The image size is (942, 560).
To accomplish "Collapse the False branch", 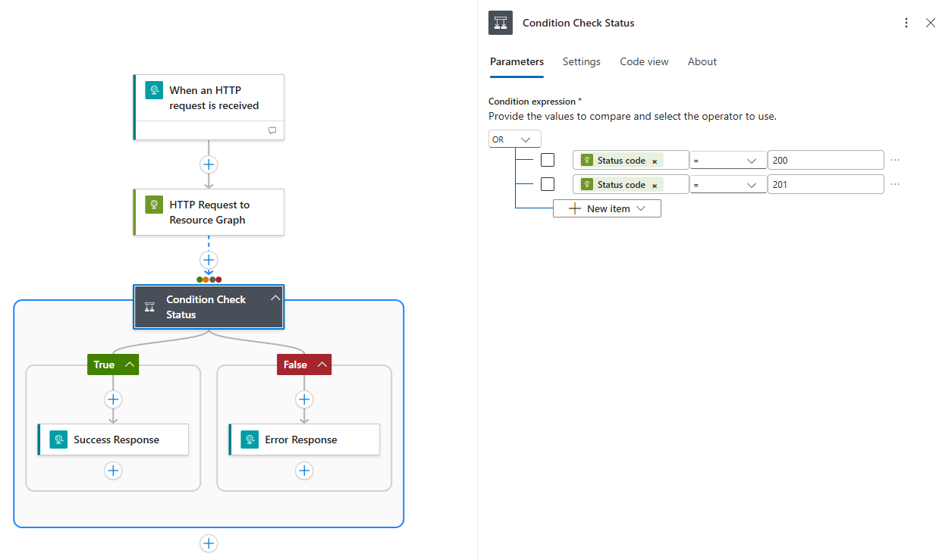I will point(322,364).
